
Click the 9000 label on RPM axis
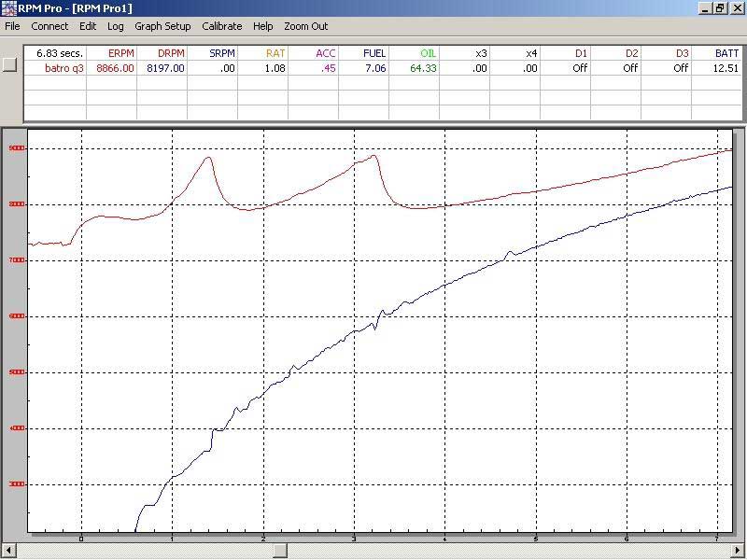pyautogui.click(x=16, y=148)
